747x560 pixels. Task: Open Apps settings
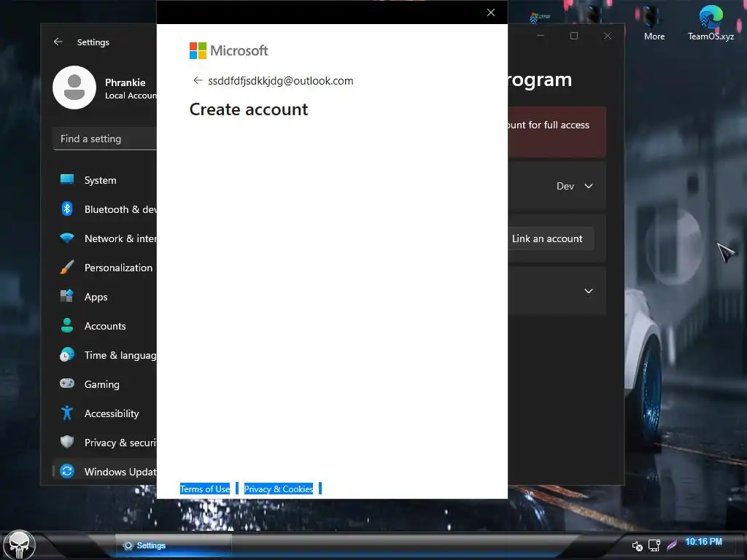point(105,297)
